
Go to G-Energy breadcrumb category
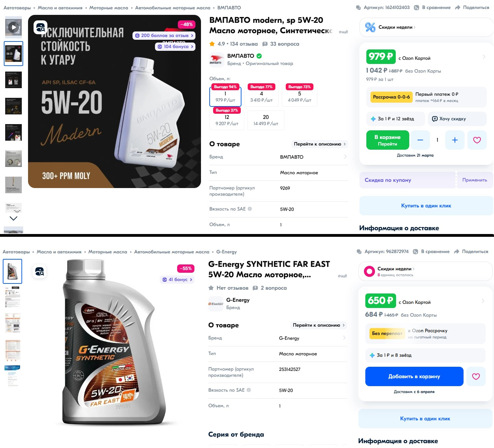coord(227,252)
